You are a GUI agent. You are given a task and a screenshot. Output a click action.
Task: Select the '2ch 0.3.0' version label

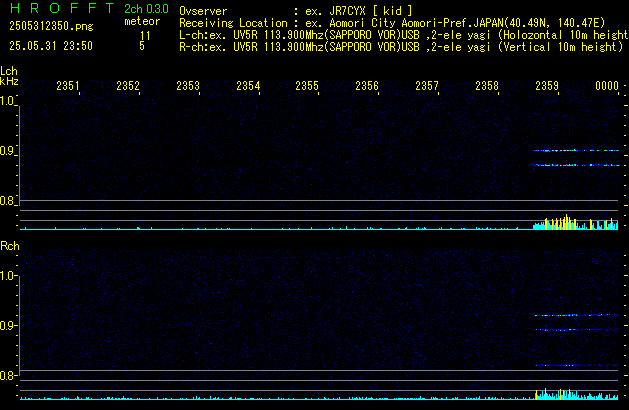pos(146,8)
